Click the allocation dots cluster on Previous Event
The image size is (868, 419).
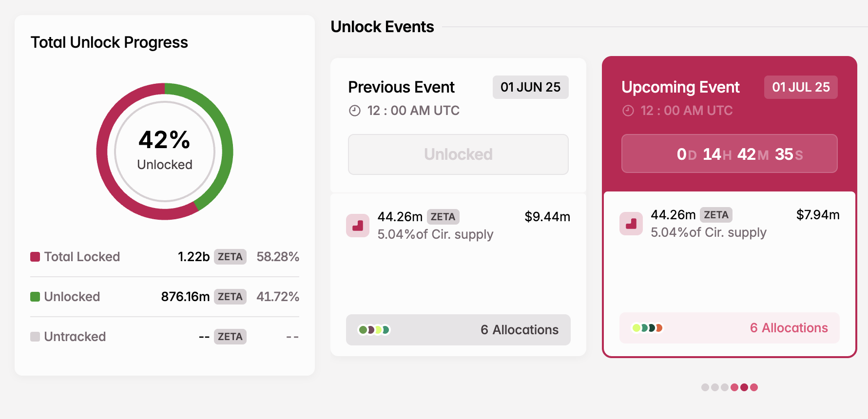click(374, 330)
